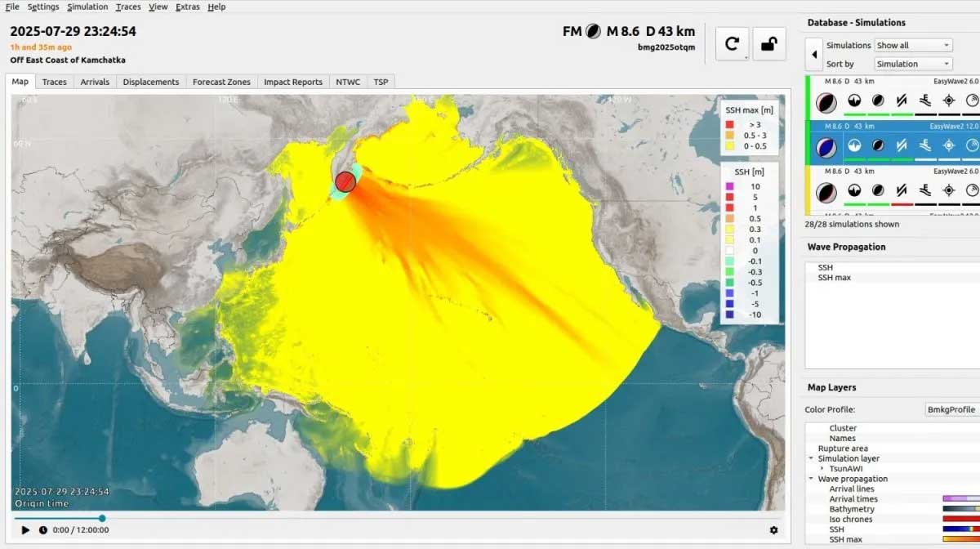The height and width of the screenshot is (549, 980).
Task: Click the fault slip icon in the top simulation row
Action: [x=902, y=100]
